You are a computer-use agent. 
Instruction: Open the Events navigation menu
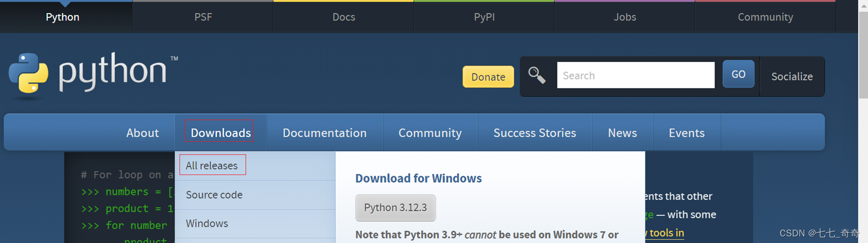(686, 133)
